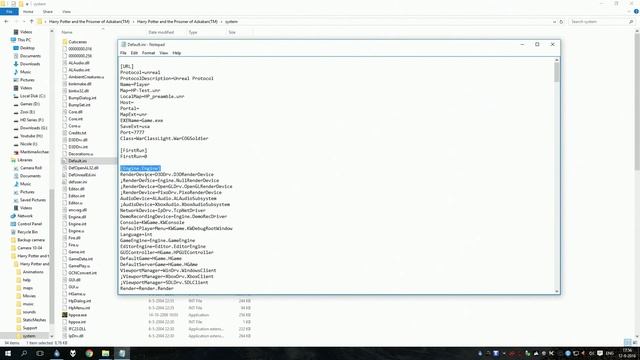Open Saved Pictures library
640x360 pixels.
33,200
